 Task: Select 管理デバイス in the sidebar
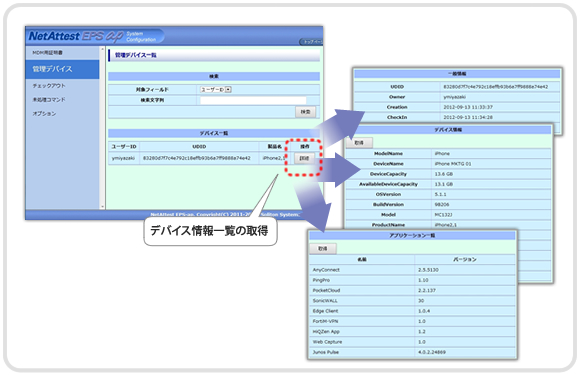coord(62,69)
